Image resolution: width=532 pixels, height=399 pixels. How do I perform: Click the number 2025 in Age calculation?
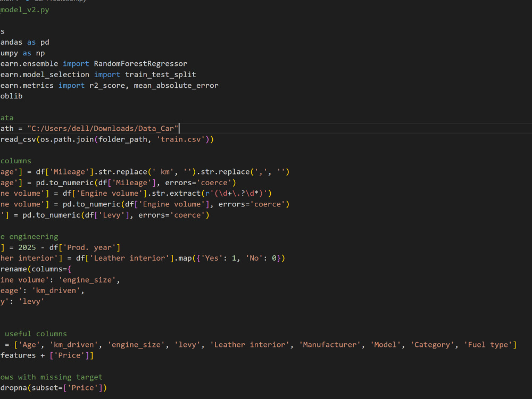(27, 247)
